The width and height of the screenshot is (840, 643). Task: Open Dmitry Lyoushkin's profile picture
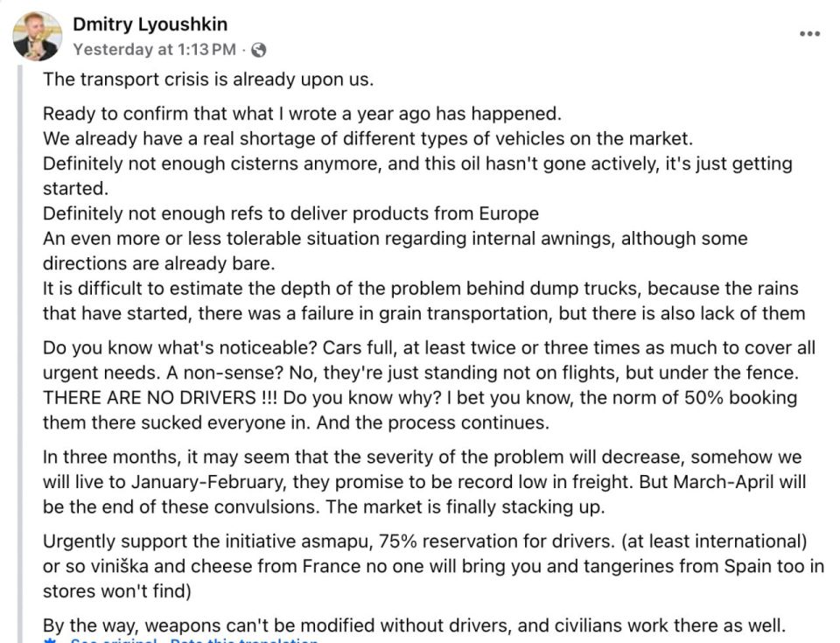point(38,36)
